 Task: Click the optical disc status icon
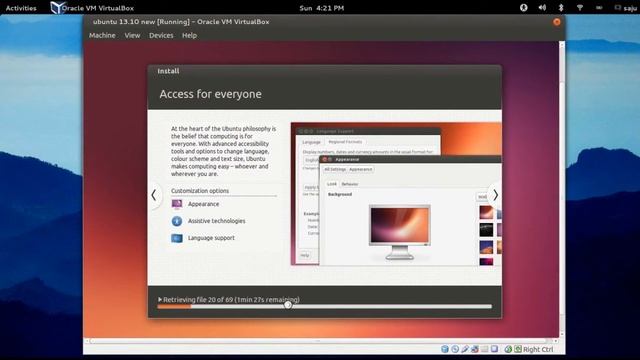pos(455,349)
